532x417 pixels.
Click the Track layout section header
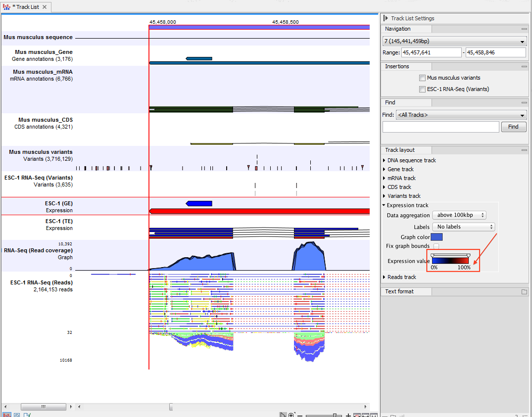(406, 150)
